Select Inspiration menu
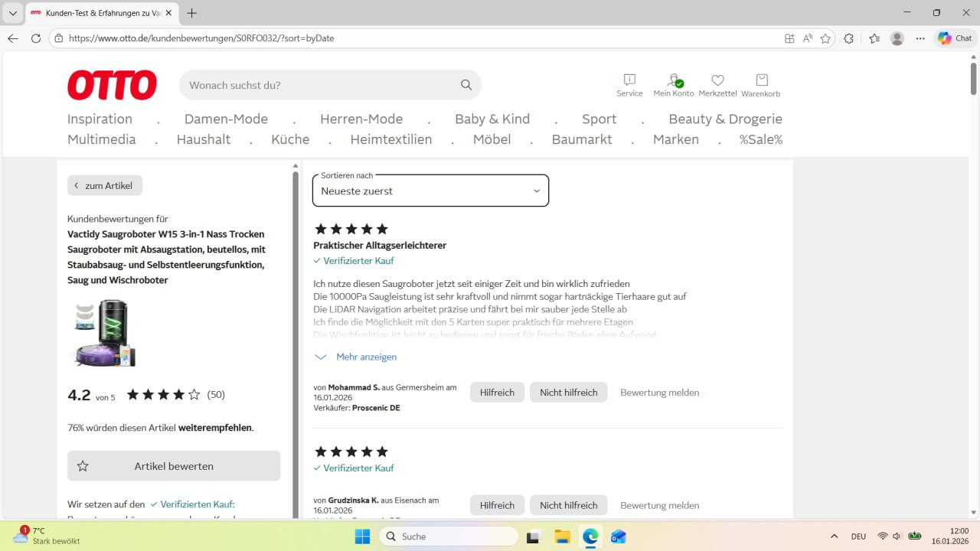Viewport: 980px width, 551px height. coord(100,119)
